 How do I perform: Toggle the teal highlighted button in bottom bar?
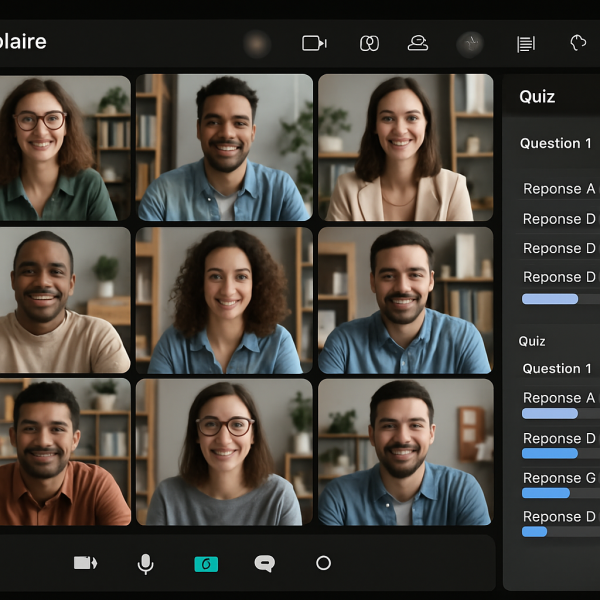(206, 564)
